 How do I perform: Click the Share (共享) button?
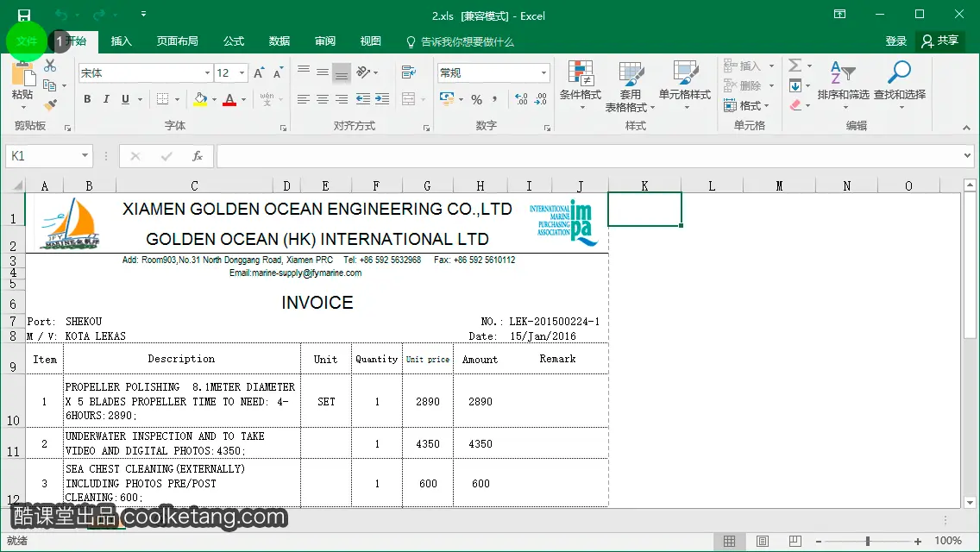tap(940, 41)
